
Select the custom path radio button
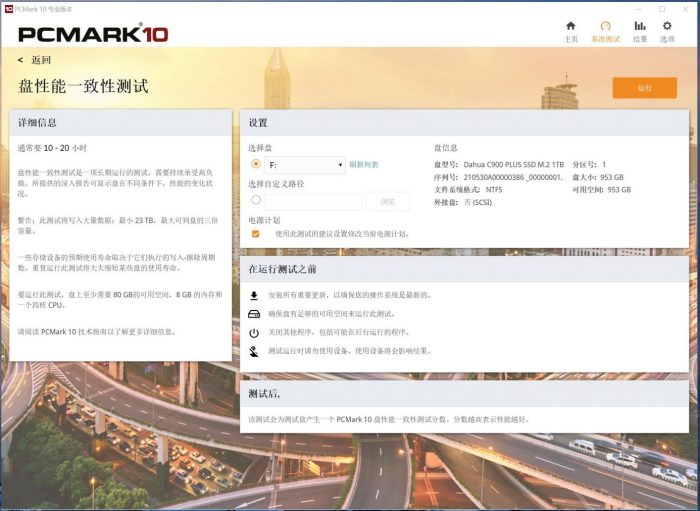256,200
